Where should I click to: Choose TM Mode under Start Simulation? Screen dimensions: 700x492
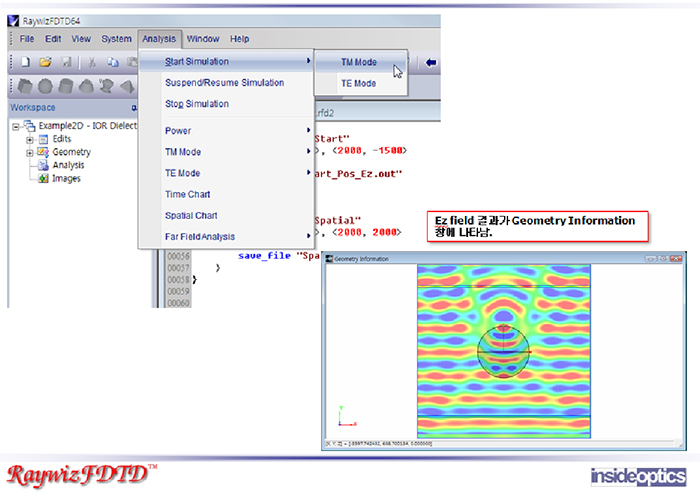point(358,62)
